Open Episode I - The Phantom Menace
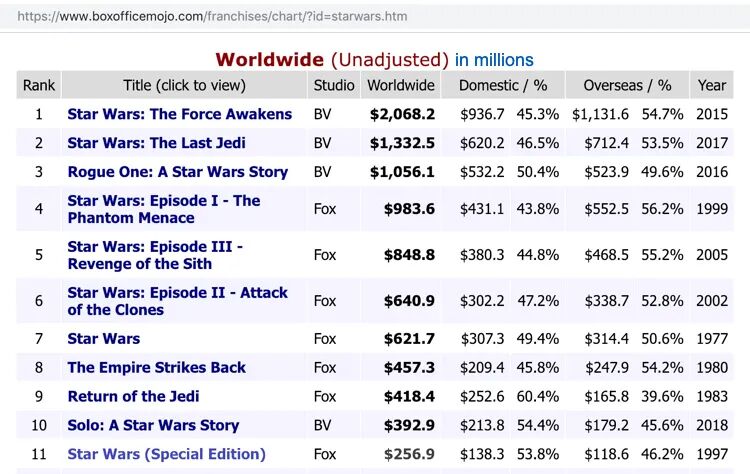Image resolution: width=750 pixels, height=474 pixels. (x=163, y=209)
